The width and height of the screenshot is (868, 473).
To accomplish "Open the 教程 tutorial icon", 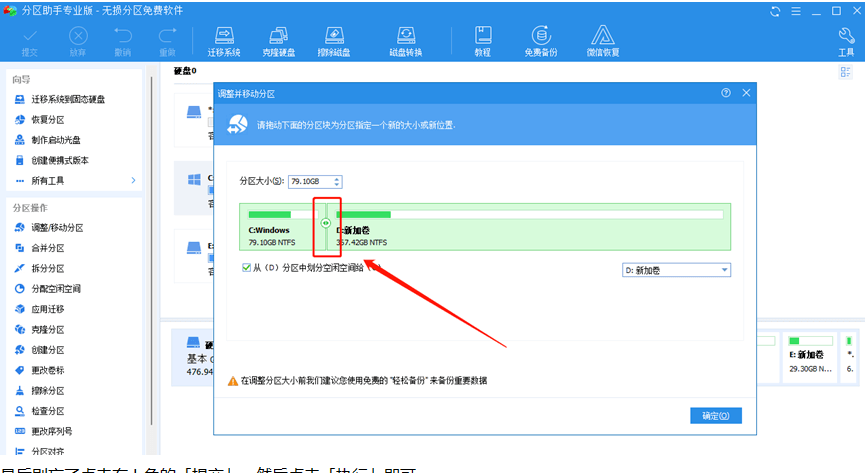I will pos(482,40).
